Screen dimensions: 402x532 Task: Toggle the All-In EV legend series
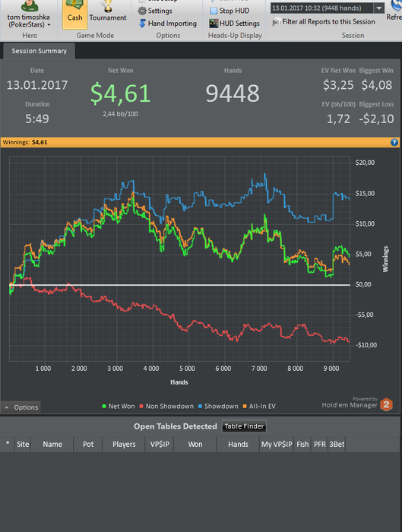tap(259, 406)
